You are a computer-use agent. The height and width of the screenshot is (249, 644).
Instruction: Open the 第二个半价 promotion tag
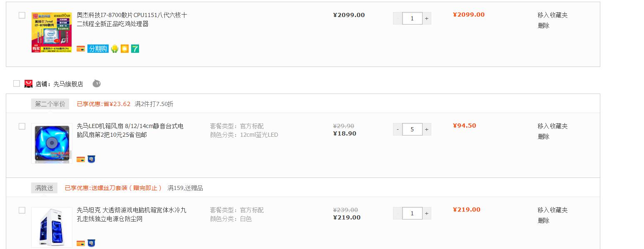pos(50,104)
